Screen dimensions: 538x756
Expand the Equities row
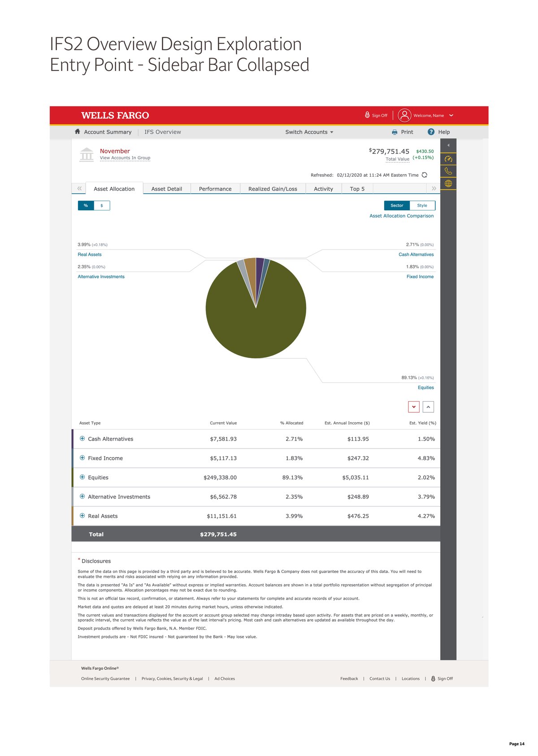point(82,477)
